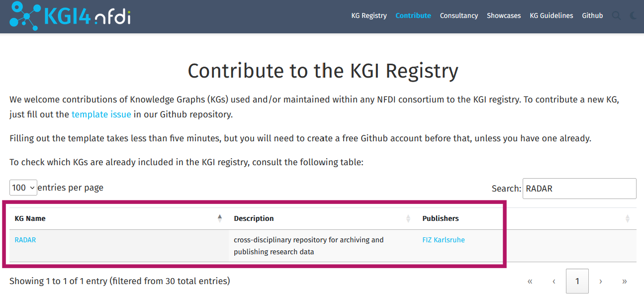
Task: Open the Github navigation link
Action: click(592, 15)
